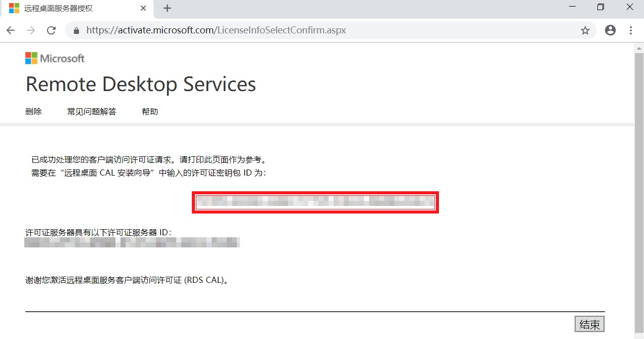The image size is (644, 339).
Task: Click the license key pack ID field
Action: click(315, 202)
